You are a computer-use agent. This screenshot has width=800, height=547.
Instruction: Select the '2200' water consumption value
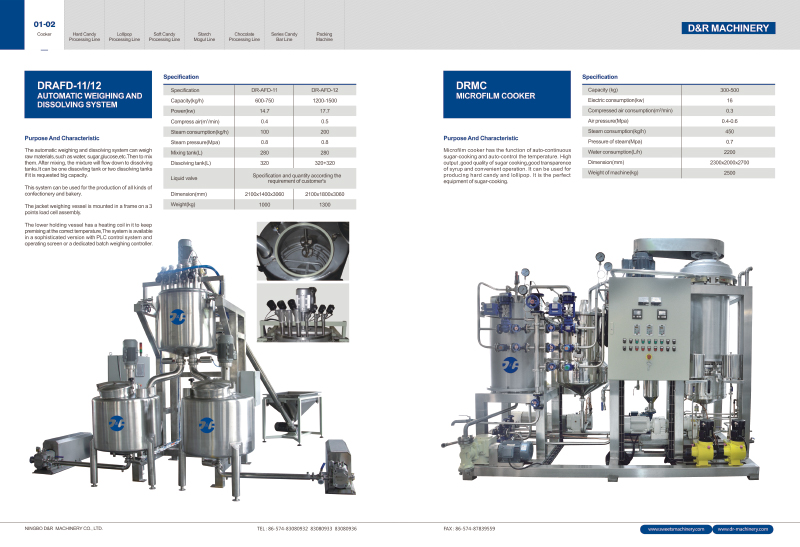click(x=729, y=152)
